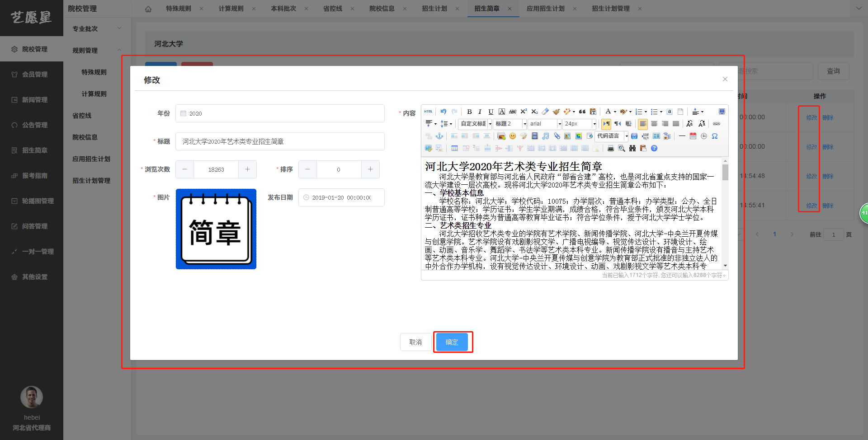This screenshot has height=440, width=868.
Task: Insert special character omega icon
Action: (715, 136)
